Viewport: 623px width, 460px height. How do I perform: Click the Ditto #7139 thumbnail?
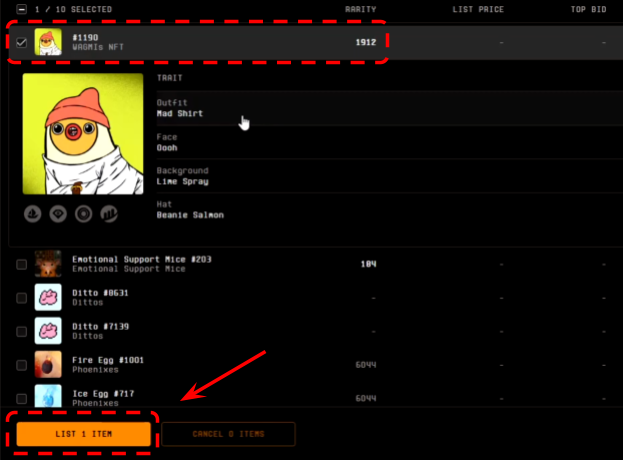pyautogui.click(x=48, y=331)
